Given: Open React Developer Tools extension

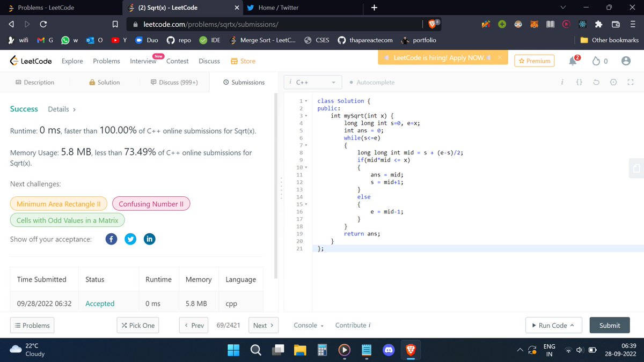Looking at the screenshot, I should (582, 24).
